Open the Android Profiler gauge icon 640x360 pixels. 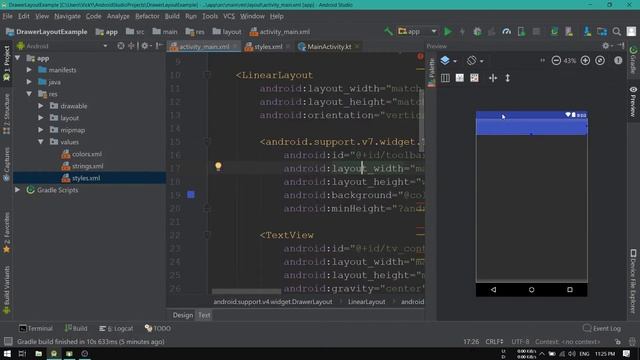[x=507, y=31]
